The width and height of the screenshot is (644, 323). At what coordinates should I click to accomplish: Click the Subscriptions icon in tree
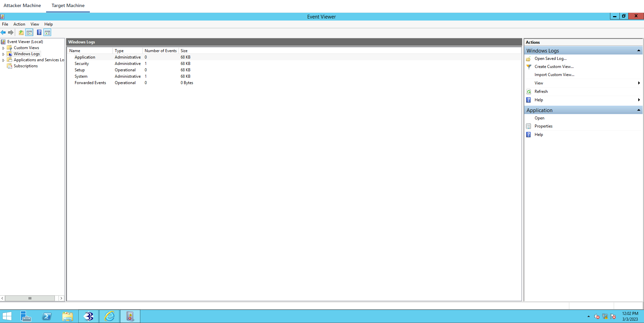coord(10,66)
